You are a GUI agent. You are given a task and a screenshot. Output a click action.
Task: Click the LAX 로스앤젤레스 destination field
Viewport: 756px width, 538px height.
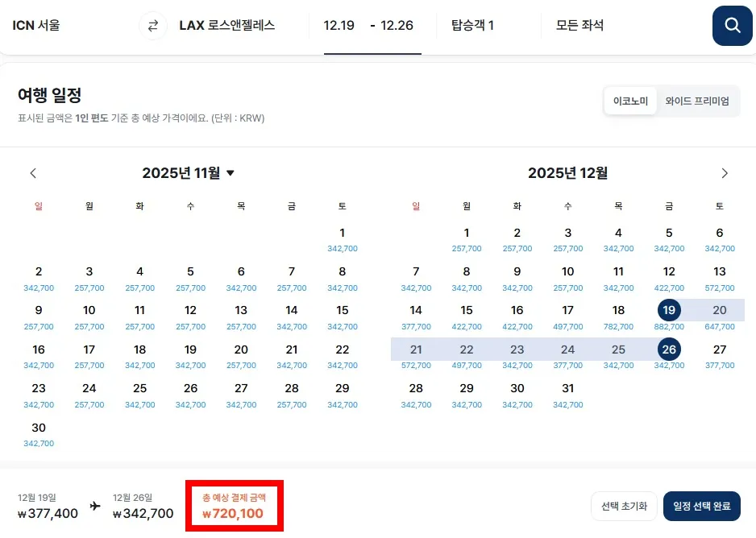click(226, 26)
